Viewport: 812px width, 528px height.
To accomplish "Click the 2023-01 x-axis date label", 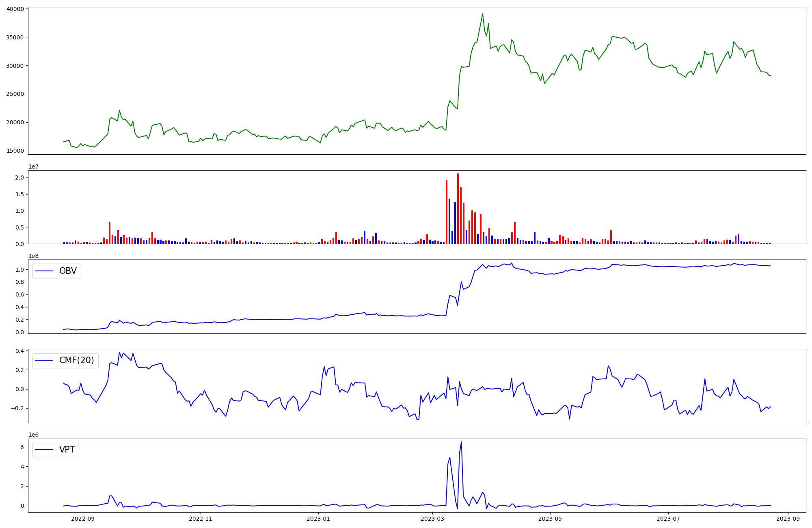I will point(318,519).
